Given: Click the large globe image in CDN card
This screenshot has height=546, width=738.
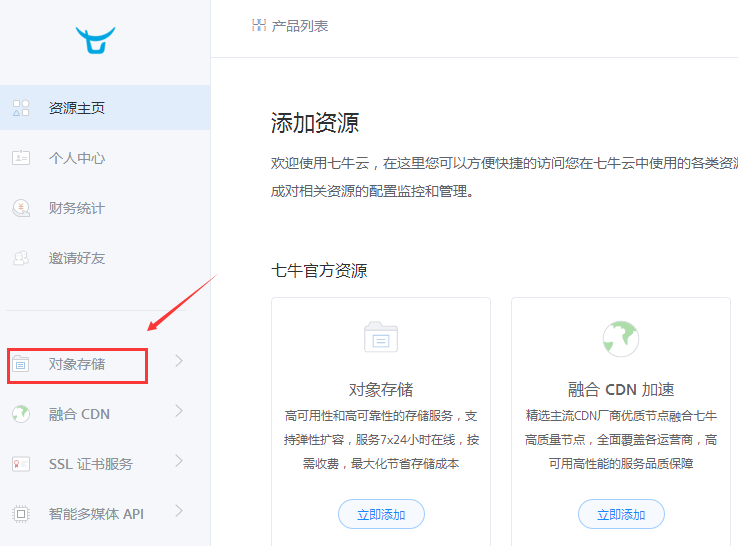Looking at the screenshot, I should click(621, 339).
